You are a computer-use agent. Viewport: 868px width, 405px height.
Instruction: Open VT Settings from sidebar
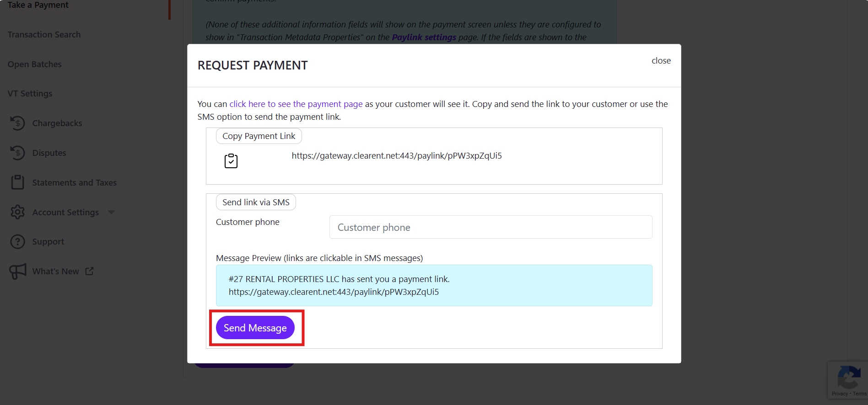coord(30,94)
